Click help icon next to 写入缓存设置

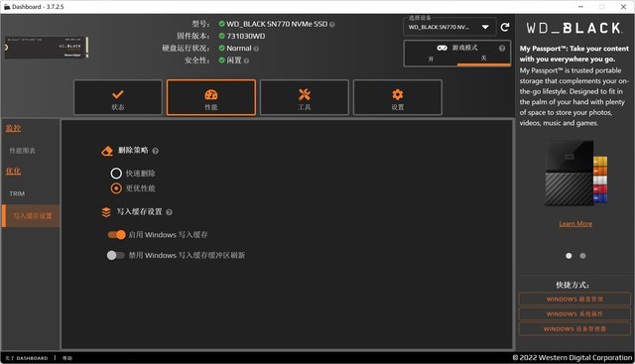point(170,212)
